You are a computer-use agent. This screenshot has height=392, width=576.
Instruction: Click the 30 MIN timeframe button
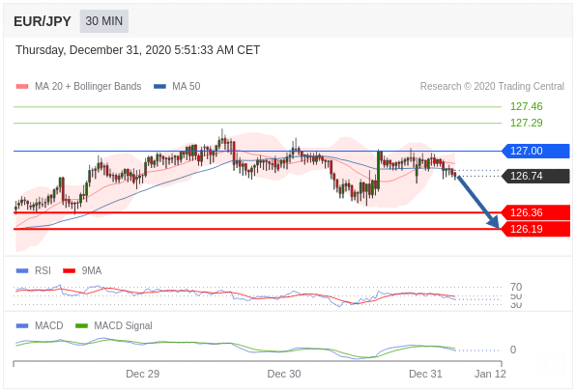click(104, 21)
